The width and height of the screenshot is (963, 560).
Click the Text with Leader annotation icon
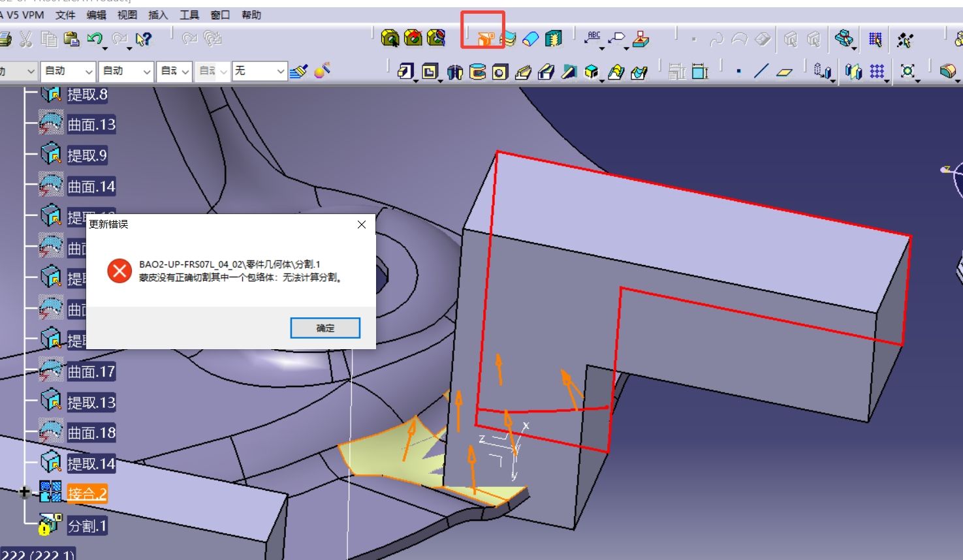pyautogui.click(x=593, y=38)
